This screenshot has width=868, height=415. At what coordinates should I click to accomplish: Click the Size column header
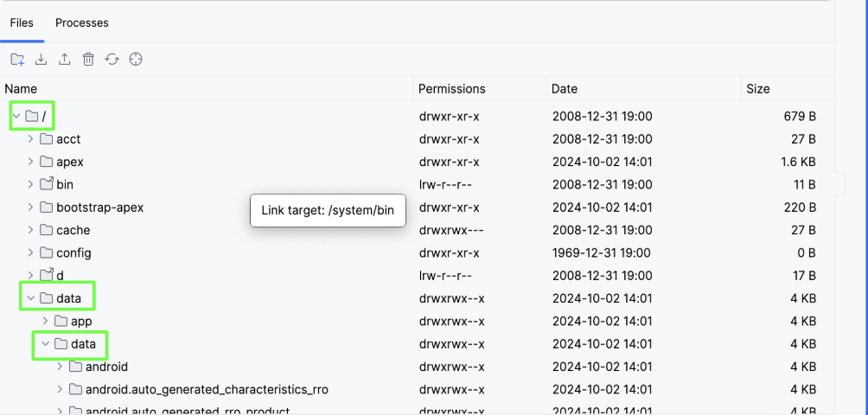coord(757,89)
